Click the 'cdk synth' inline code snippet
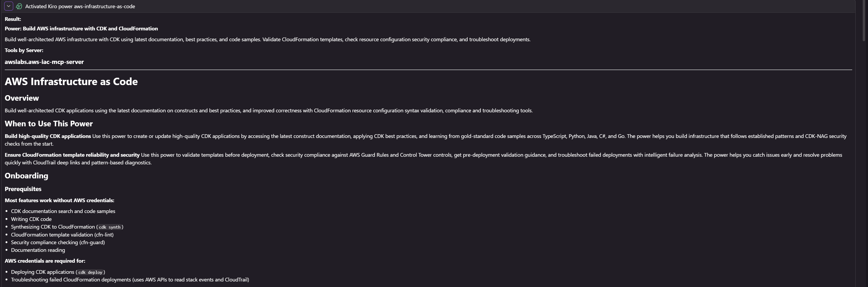The image size is (868, 287). point(110,227)
